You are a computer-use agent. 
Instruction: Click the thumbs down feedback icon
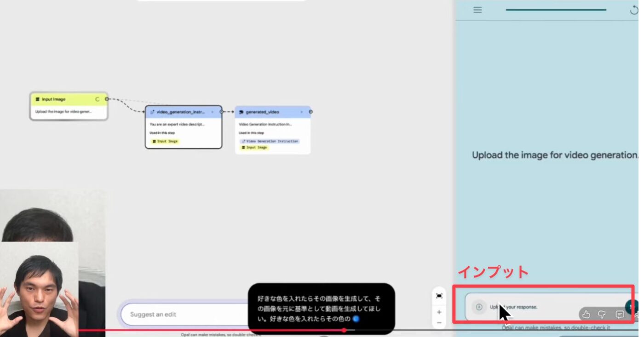click(x=602, y=314)
